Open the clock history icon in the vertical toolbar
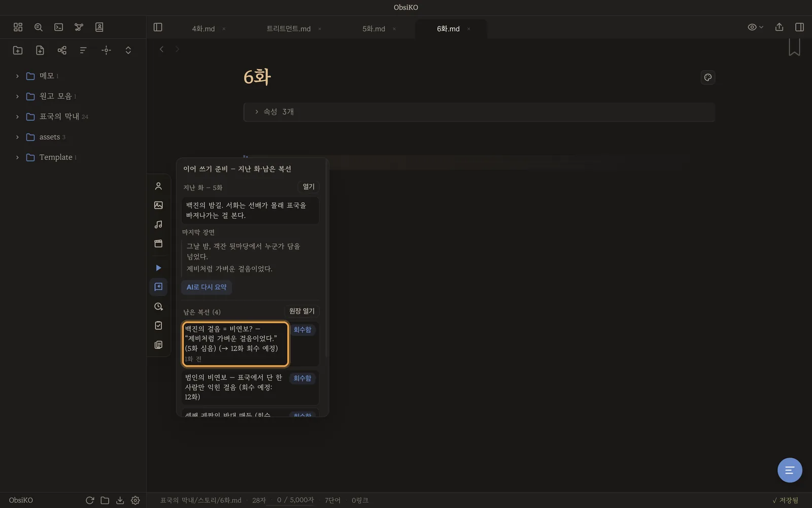This screenshot has width=812, height=508. click(158, 306)
